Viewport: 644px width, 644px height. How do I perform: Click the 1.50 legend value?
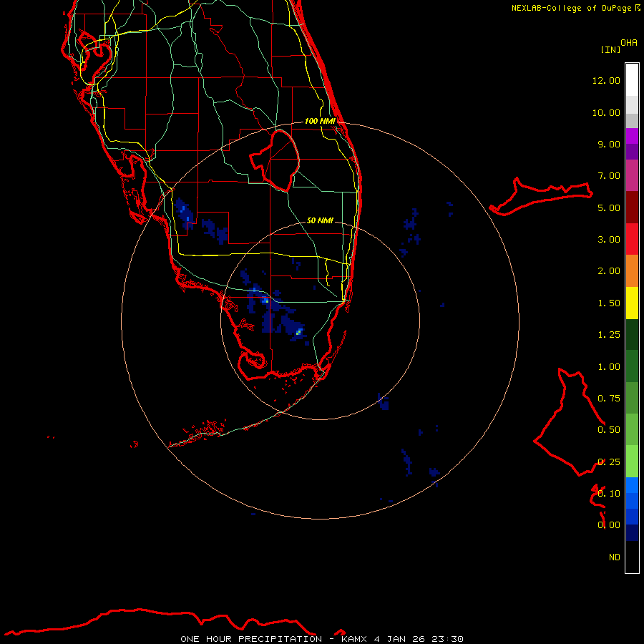pyautogui.click(x=609, y=303)
